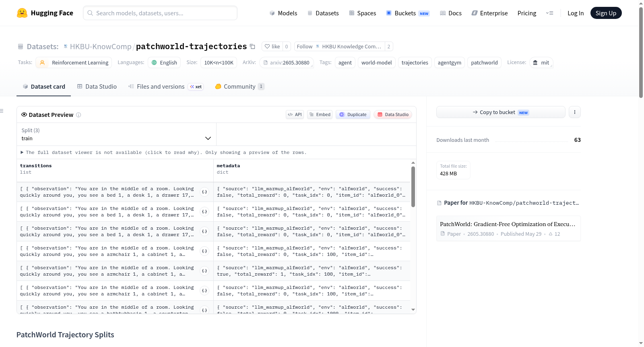Click the English language tag

pos(164,62)
